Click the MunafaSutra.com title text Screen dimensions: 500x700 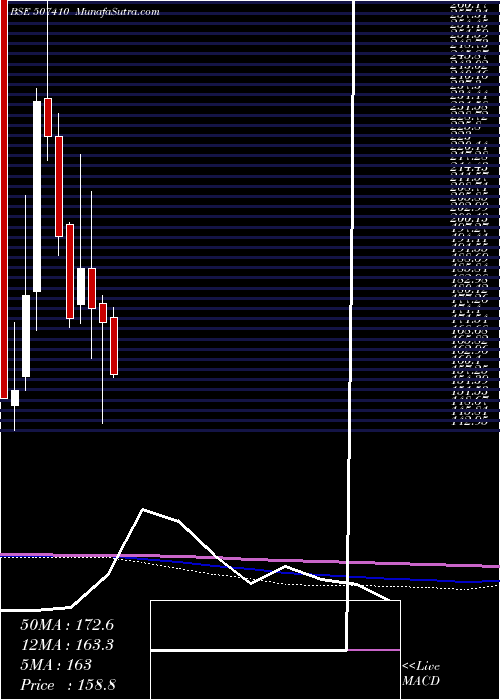(117, 12)
